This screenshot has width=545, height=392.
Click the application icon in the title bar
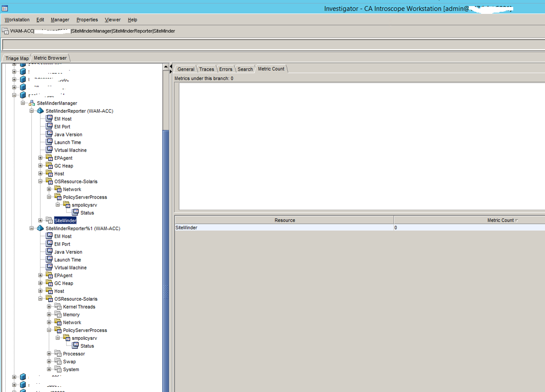5,8
